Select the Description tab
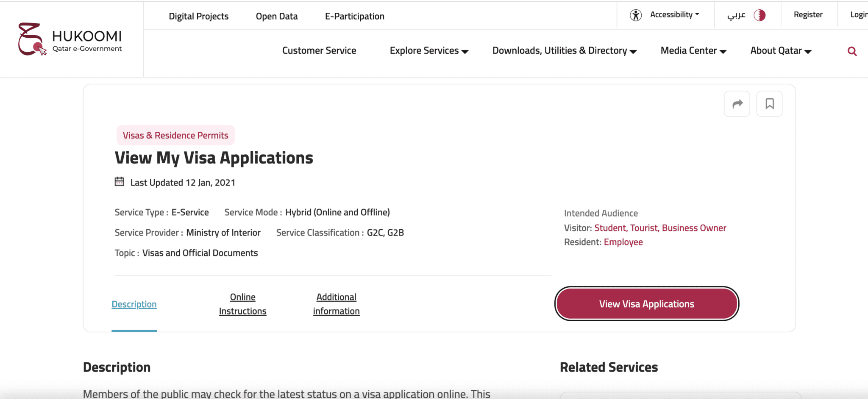 point(134,304)
